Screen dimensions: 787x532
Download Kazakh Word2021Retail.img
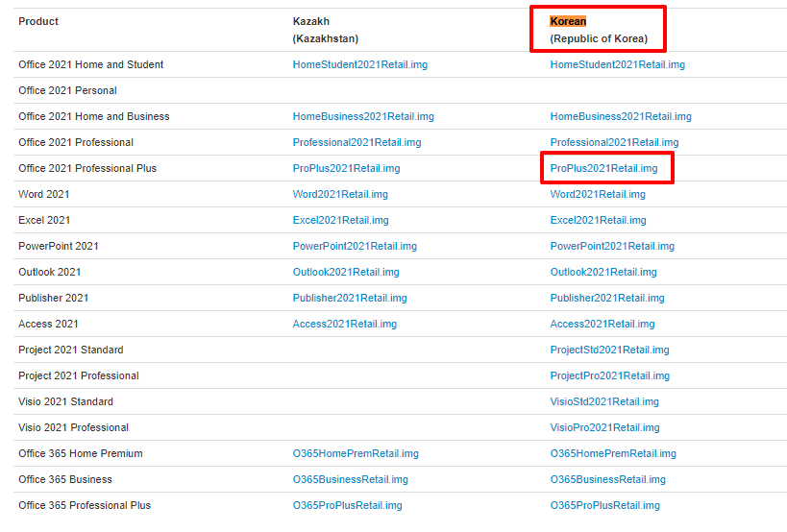[x=340, y=195]
